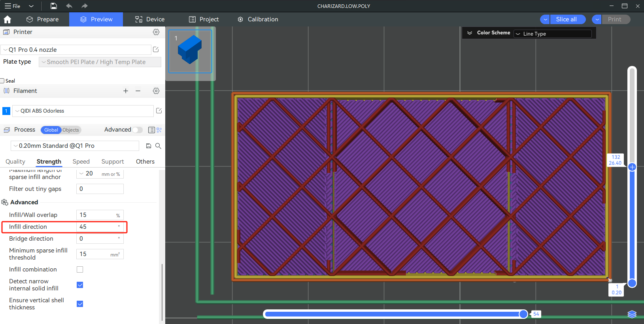Toggle the Advanced mode switch
The width and height of the screenshot is (644, 324).
coord(137,130)
